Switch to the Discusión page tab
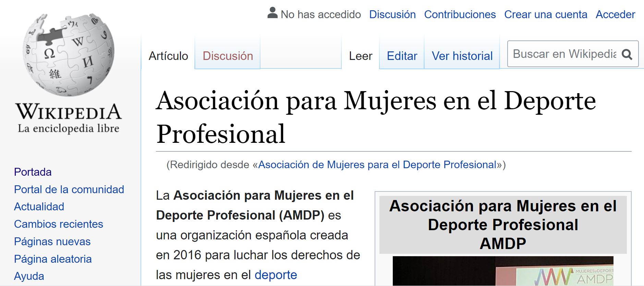This screenshot has width=644, height=286. click(x=228, y=56)
